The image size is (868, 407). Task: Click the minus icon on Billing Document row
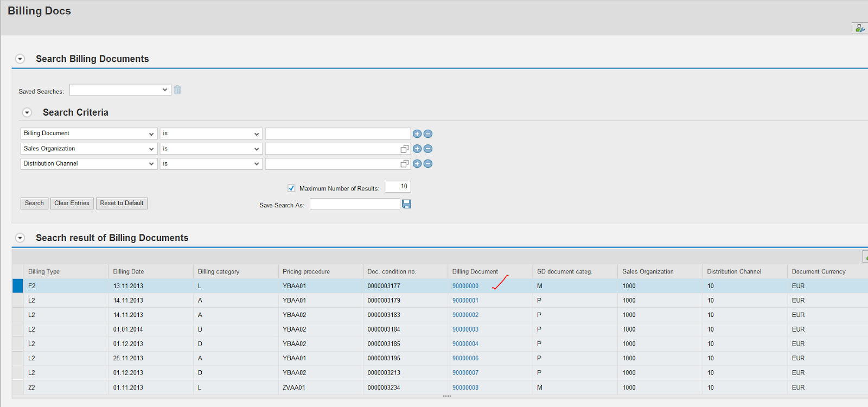tap(428, 134)
